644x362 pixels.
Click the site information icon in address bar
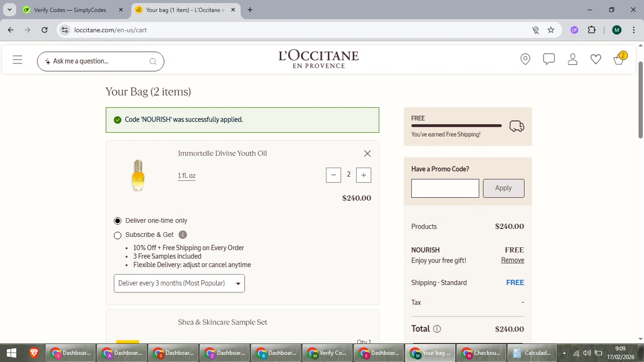coord(65,30)
